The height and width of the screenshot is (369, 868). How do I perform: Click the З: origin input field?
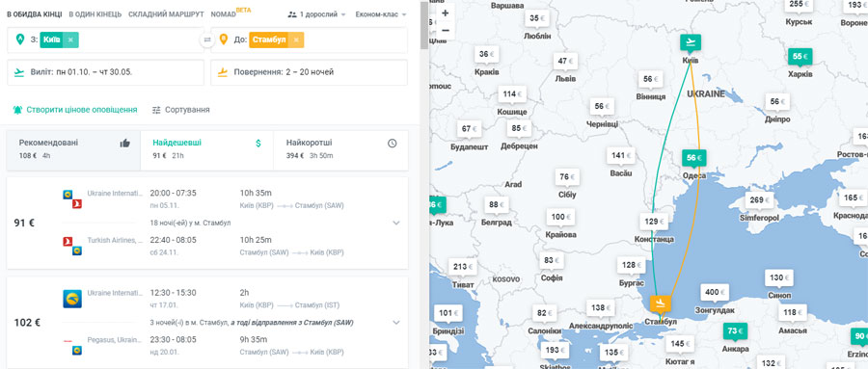(x=105, y=40)
